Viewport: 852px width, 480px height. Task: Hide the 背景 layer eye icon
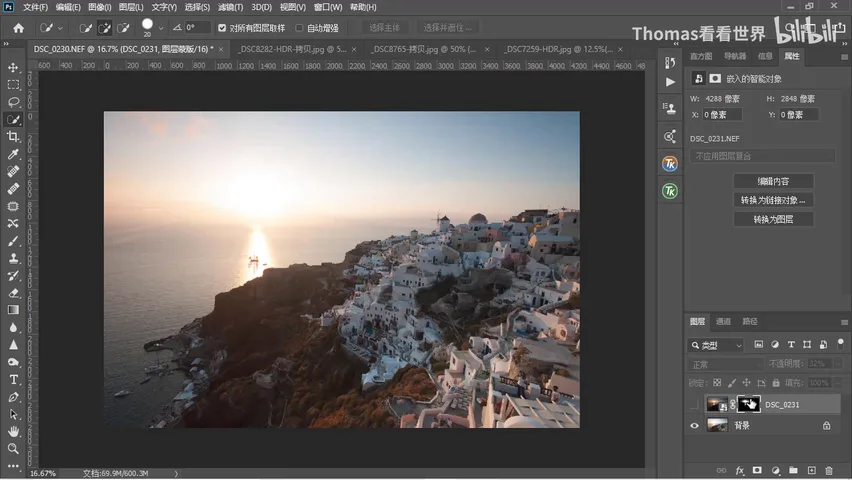click(x=694, y=426)
